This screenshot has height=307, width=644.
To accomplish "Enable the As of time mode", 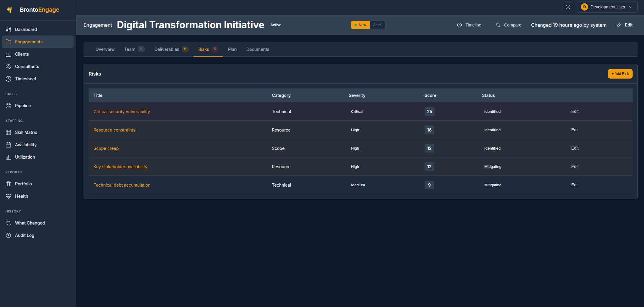I will coord(377,25).
